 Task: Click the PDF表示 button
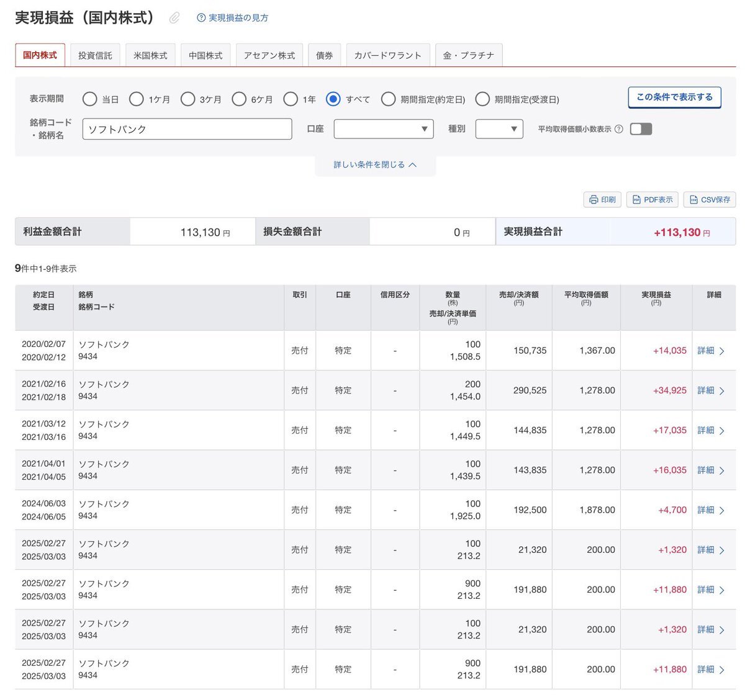point(652,200)
